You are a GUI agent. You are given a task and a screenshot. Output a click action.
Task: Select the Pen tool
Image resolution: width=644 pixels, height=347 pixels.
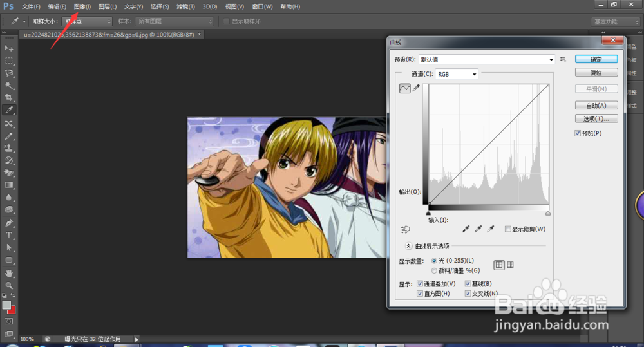(x=8, y=223)
